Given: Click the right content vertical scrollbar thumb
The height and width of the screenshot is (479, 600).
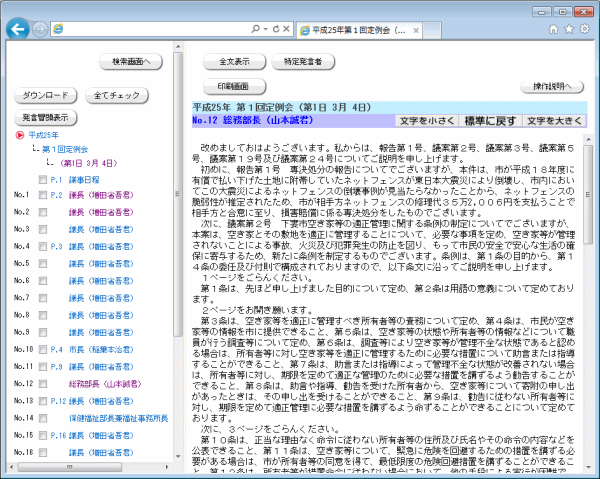Looking at the screenshot, I should [x=589, y=194].
